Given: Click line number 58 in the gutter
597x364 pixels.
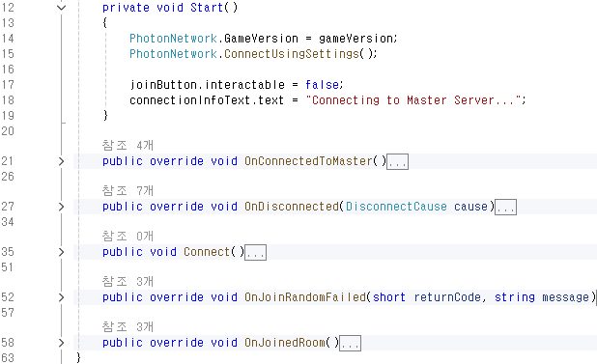Looking at the screenshot, I should click(x=8, y=343).
